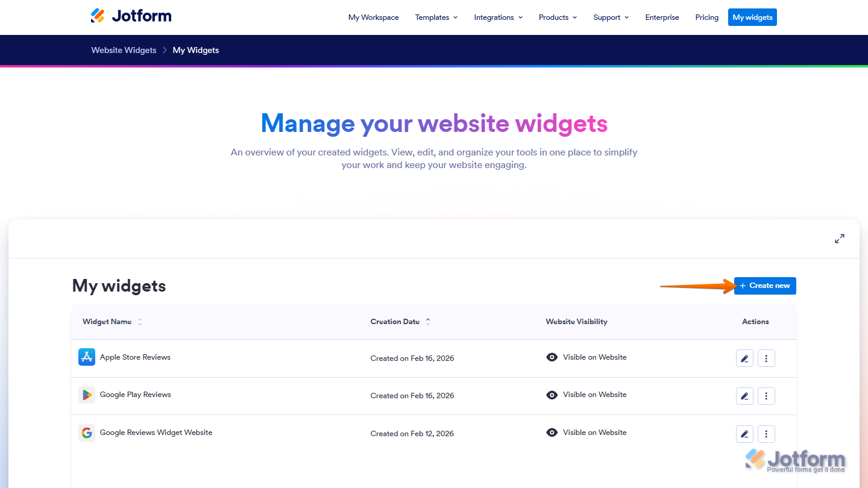Click the Apple Store Reviews app icon

pos(86,357)
